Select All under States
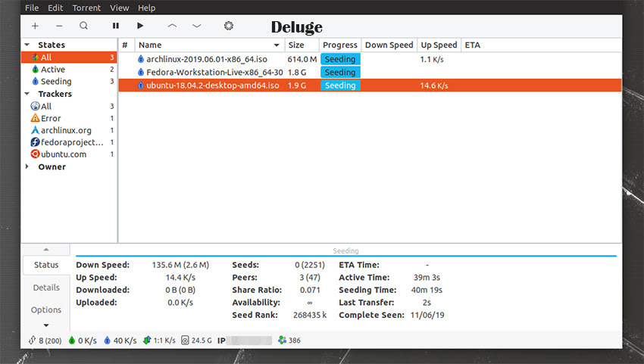 (69, 58)
